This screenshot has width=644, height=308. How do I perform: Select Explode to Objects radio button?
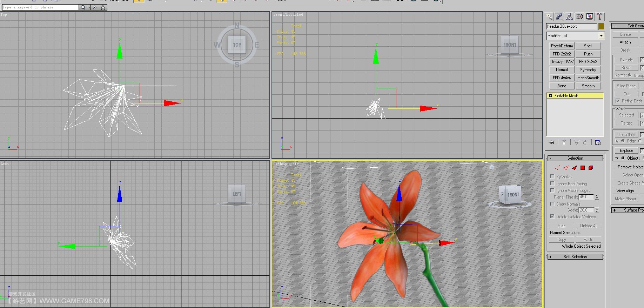coord(623,158)
